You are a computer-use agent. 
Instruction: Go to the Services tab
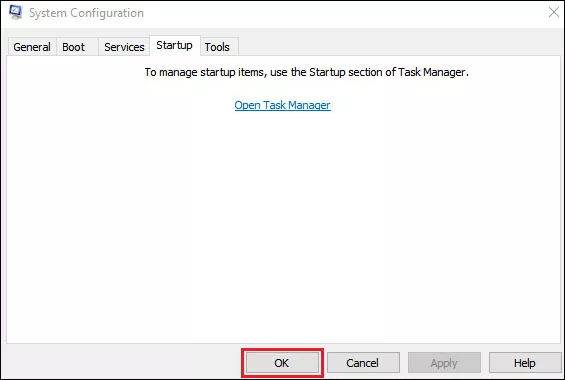coord(124,47)
